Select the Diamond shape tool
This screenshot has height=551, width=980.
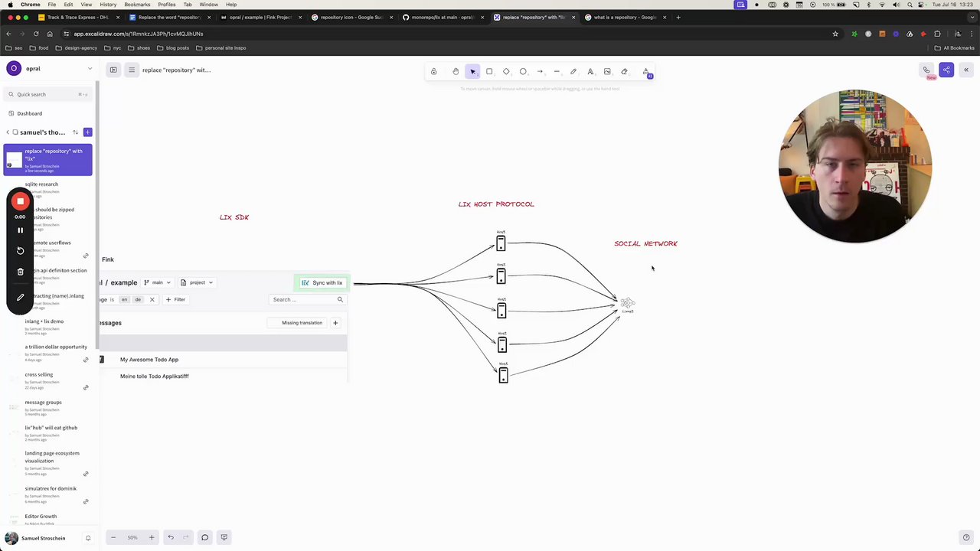coord(506,72)
